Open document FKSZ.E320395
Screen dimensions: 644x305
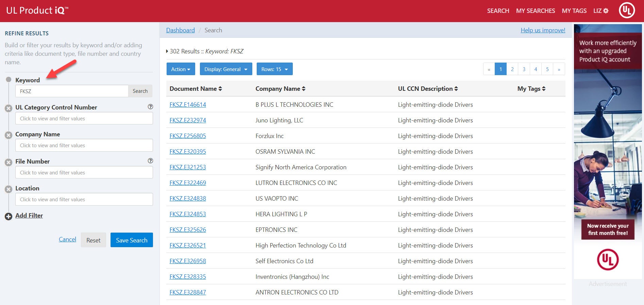click(x=188, y=152)
